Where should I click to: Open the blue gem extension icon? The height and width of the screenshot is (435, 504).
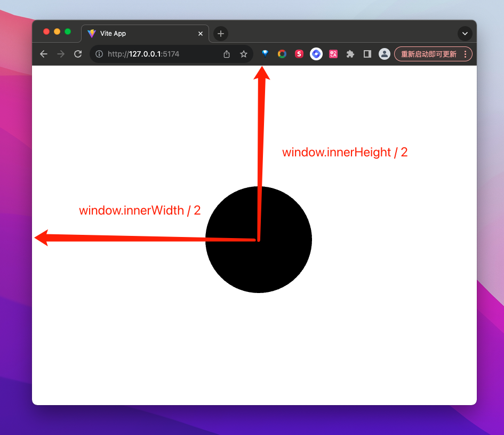(x=265, y=54)
